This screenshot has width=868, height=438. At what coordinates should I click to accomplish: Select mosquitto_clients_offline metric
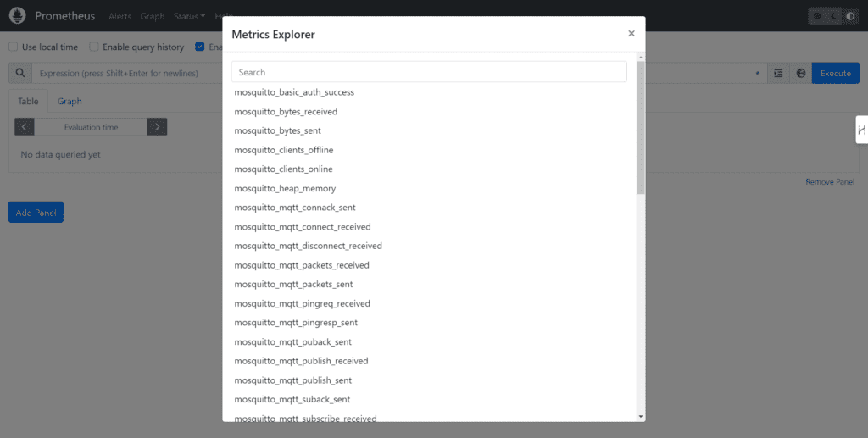point(283,150)
